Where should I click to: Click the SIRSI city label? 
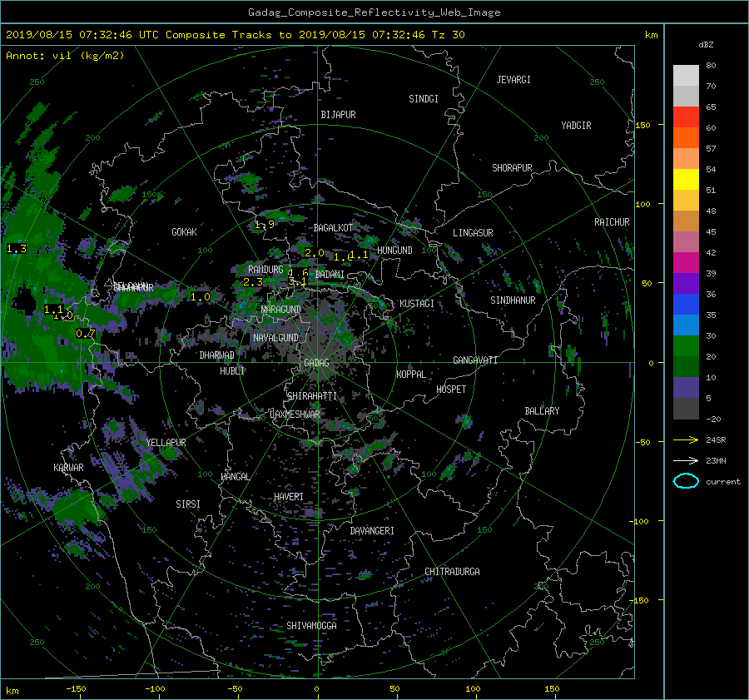pyautogui.click(x=188, y=504)
